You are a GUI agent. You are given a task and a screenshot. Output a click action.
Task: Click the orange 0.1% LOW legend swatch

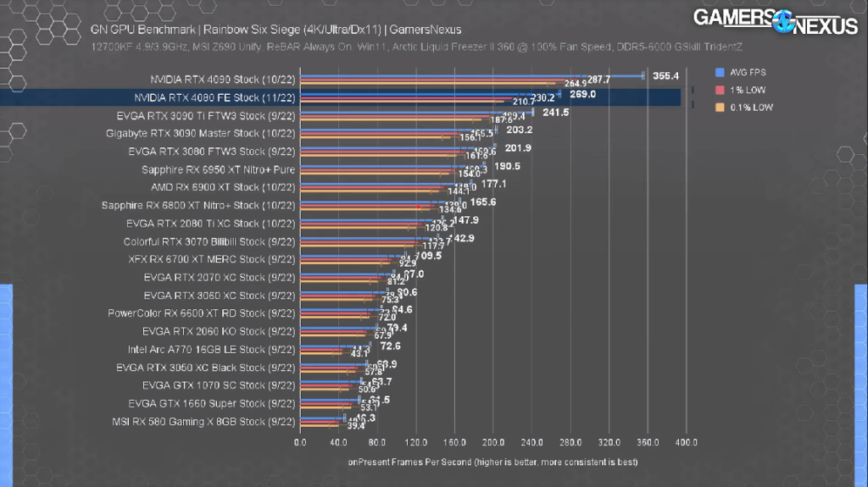coord(720,108)
